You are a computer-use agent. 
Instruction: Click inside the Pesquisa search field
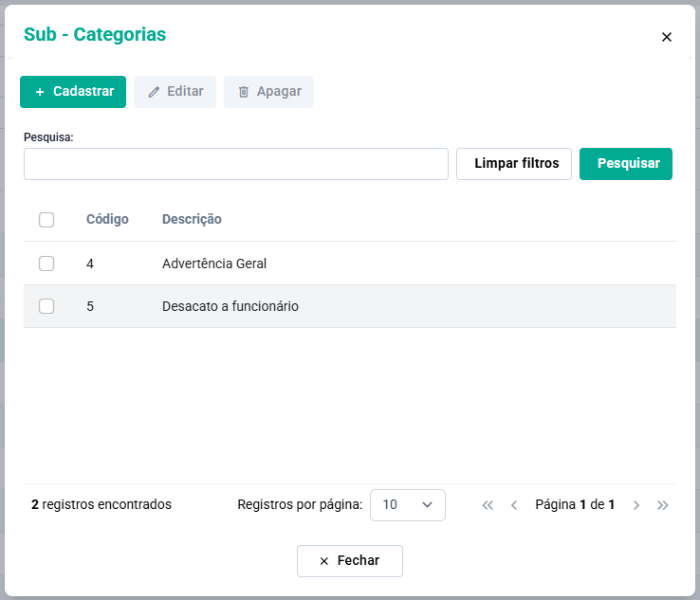(x=235, y=164)
